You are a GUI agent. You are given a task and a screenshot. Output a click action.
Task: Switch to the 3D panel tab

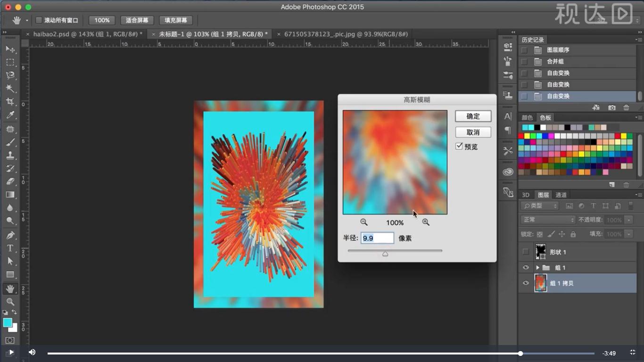526,195
